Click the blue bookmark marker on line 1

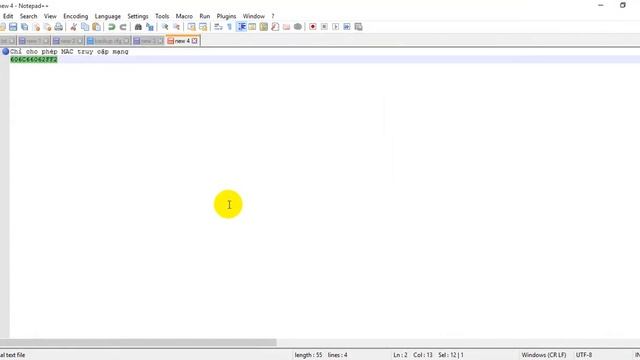[x=6, y=51]
